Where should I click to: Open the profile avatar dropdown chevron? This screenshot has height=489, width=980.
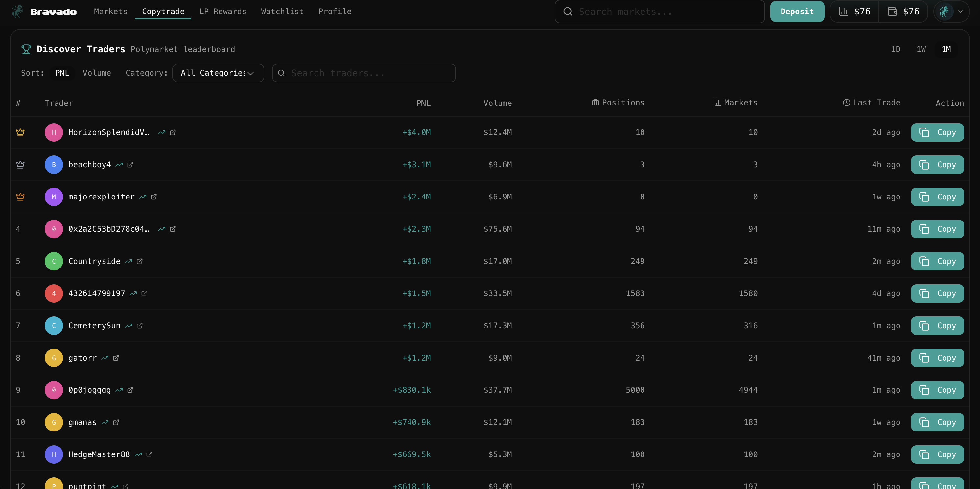point(960,12)
